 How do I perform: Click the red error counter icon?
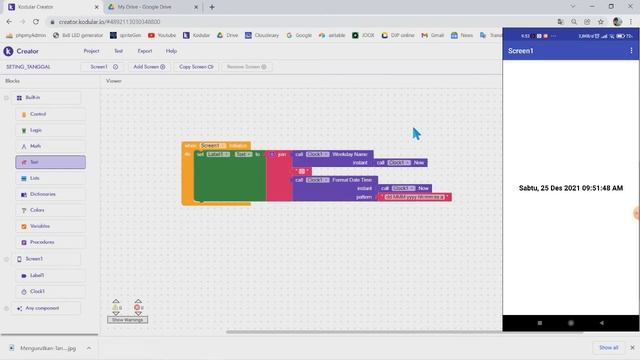coord(138,307)
